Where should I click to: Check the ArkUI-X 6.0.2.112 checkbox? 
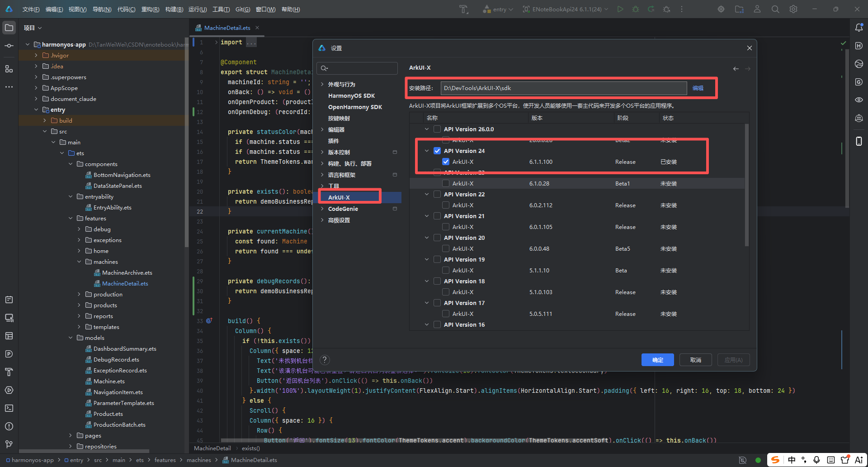(446, 205)
